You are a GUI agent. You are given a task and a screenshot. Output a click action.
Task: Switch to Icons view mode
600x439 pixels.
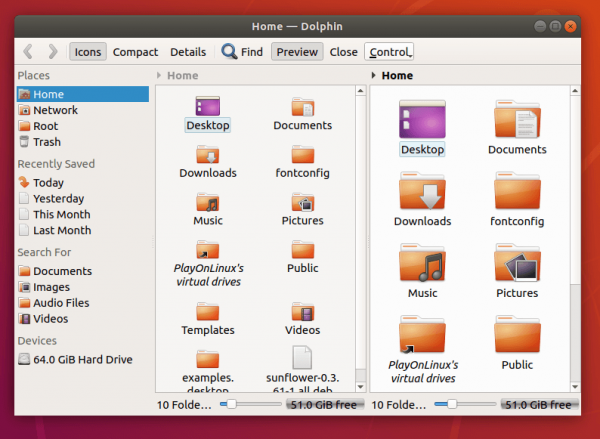88,52
